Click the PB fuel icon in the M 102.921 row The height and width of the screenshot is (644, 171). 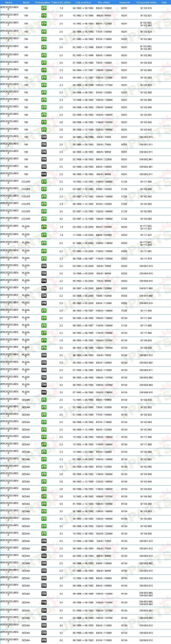tap(44, 16)
